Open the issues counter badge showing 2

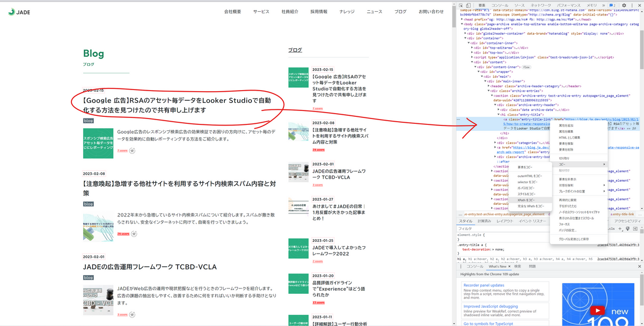point(613,5)
